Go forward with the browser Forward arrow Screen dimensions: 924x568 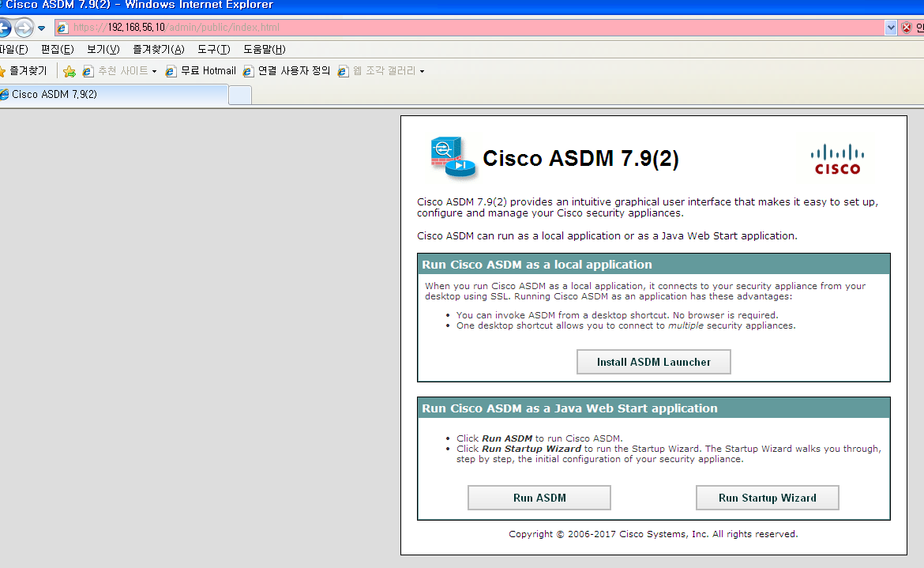pos(24,28)
